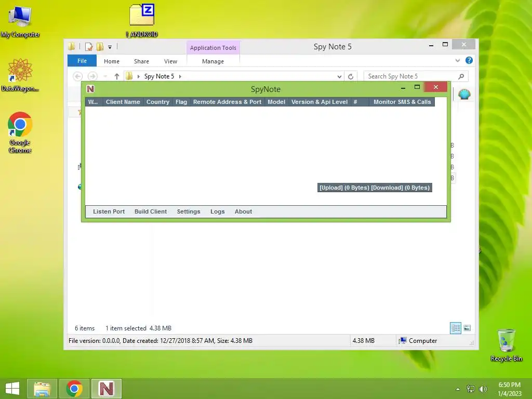Open Explorer Help question mark
This screenshot has height=399, width=532.
(469, 60)
